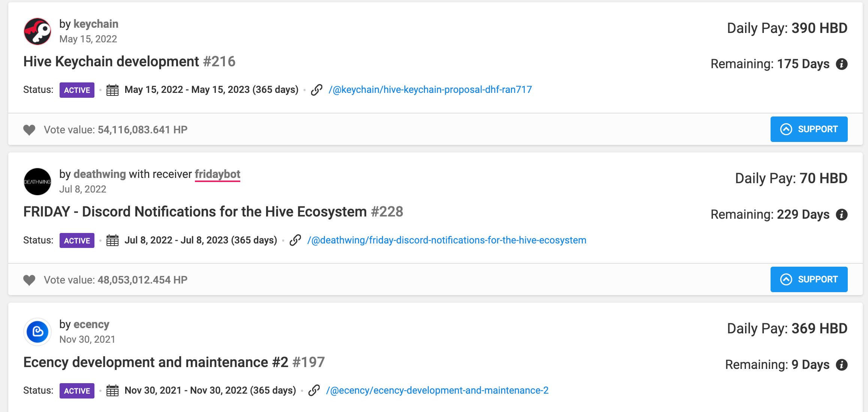The width and height of the screenshot is (868, 412).
Task: Click the keychain avatar image
Action: tap(37, 31)
